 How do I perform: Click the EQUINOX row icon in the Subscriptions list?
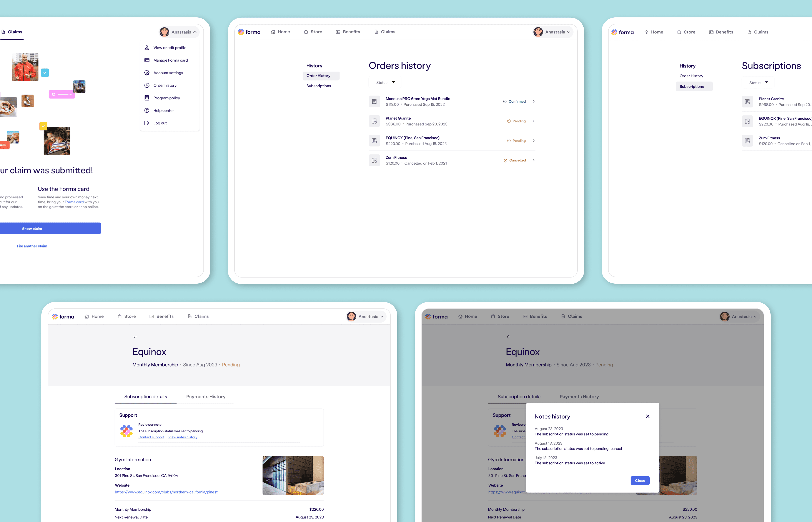747,121
